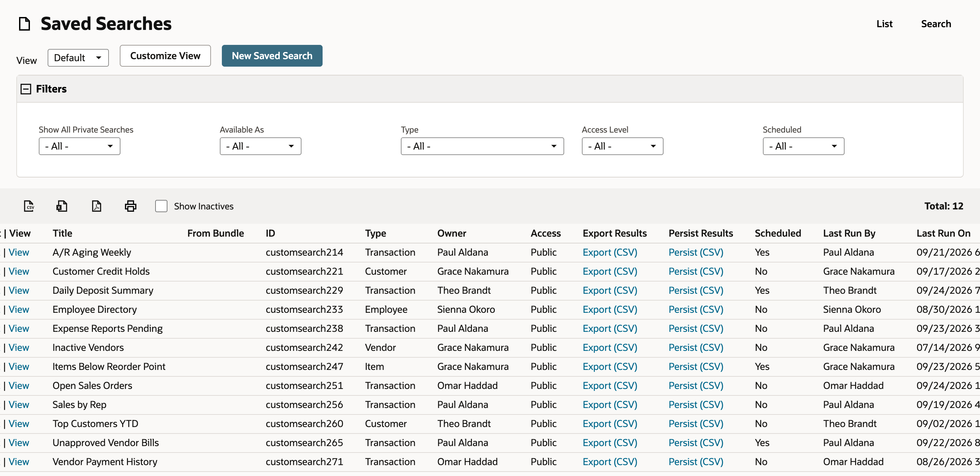Persist CSV for Inactive Vendors
The width and height of the screenshot is (980, 476).
click(696, 347)
